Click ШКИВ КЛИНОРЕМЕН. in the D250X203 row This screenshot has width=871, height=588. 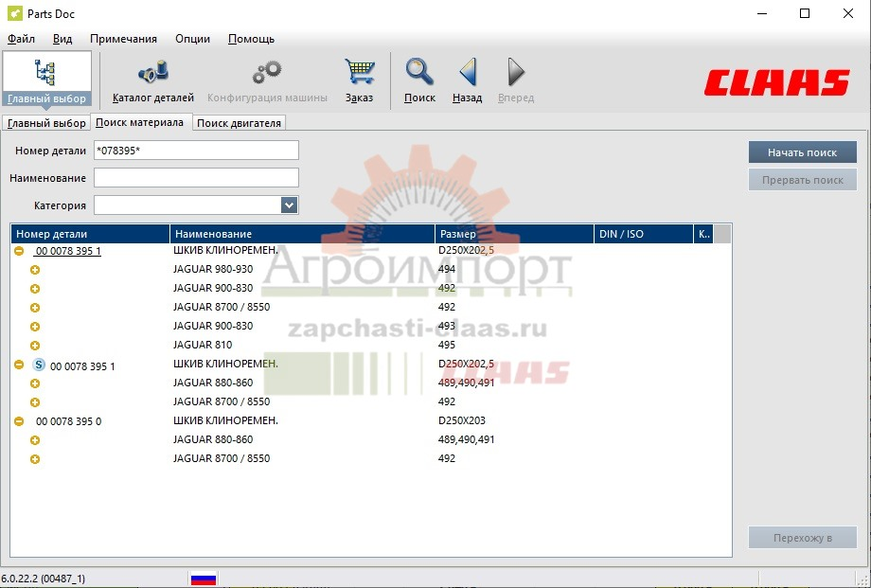point(225,420)
